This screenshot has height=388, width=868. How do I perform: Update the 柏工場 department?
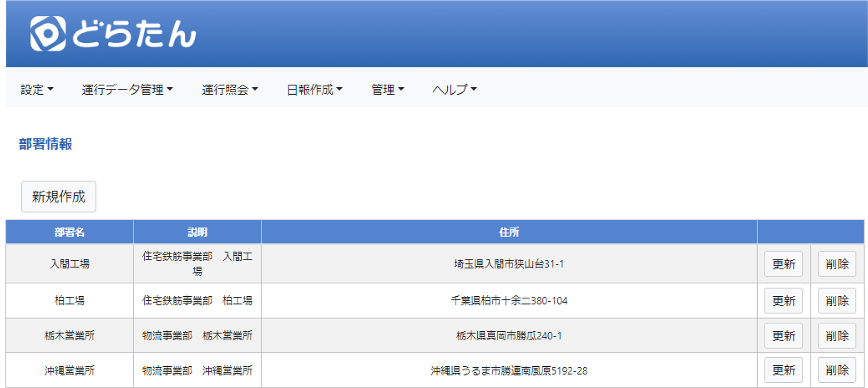784,301
